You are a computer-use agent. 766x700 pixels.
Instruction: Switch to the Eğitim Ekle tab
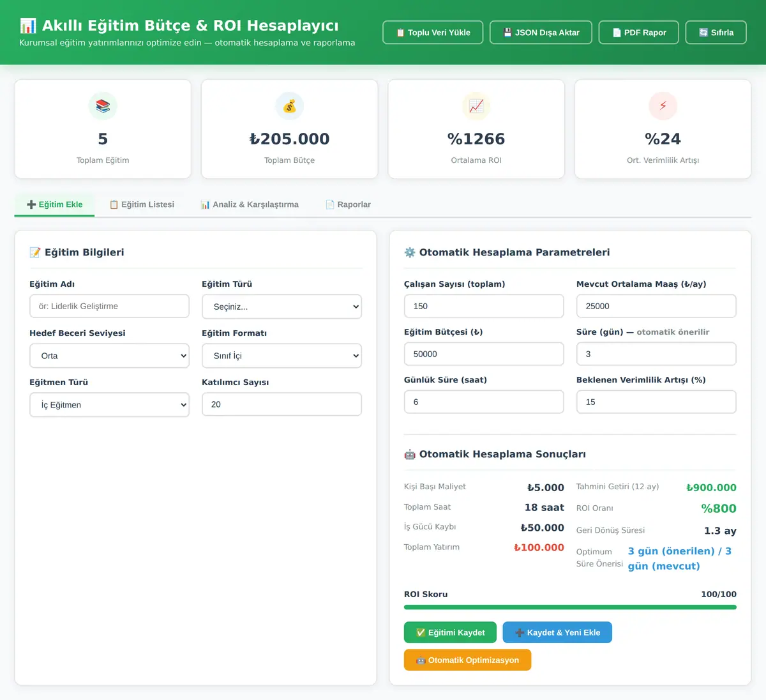[54, 204]
